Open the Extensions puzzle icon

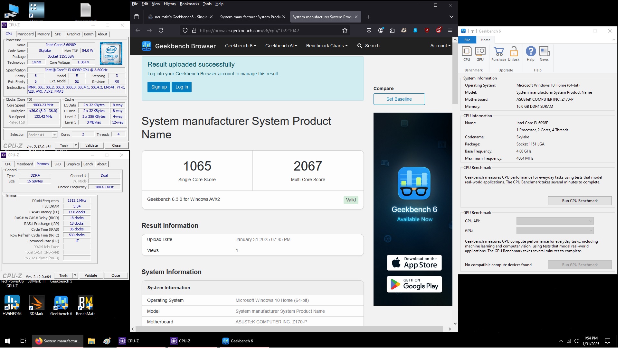coord(392,30)
